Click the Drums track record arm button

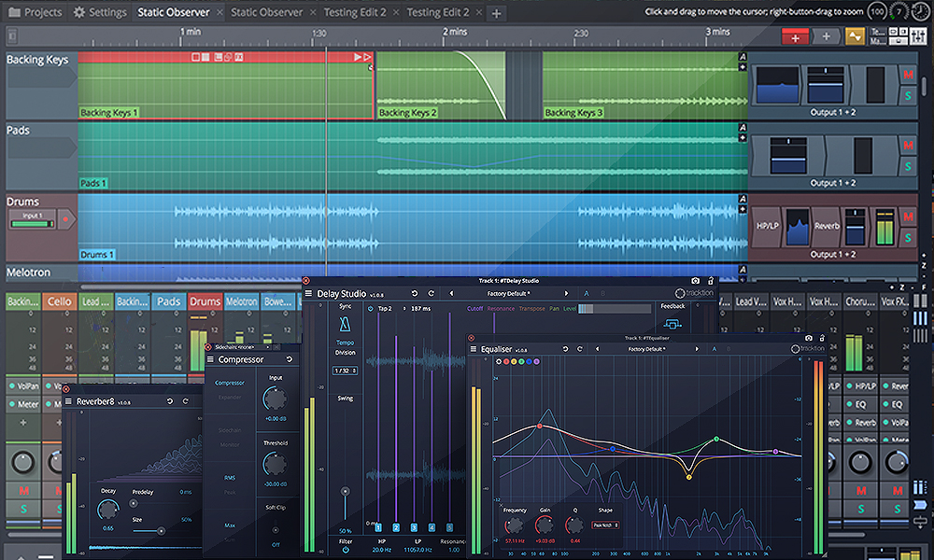tap(65, 220)
